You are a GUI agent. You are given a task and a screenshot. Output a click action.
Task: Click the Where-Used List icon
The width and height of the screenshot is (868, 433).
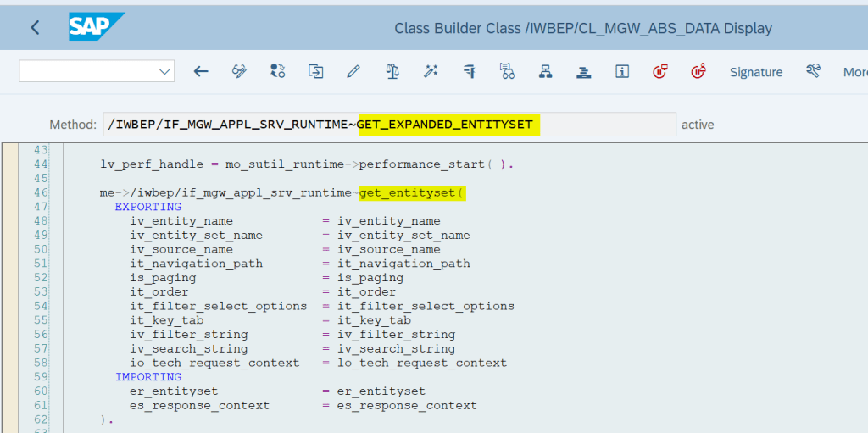(x=469, y=71)
